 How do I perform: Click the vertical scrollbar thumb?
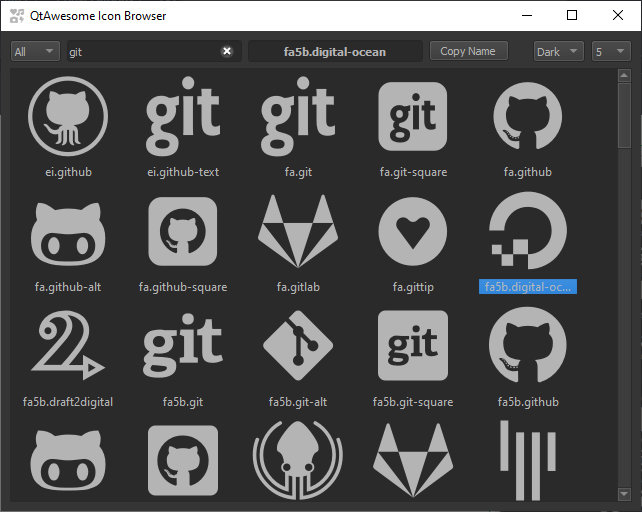(624, 116)
